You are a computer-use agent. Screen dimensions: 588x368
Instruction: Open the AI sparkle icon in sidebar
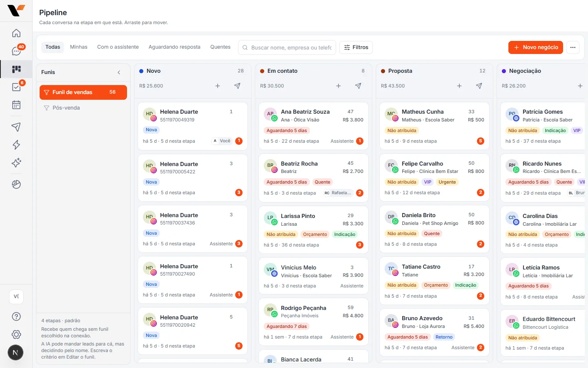16,163
